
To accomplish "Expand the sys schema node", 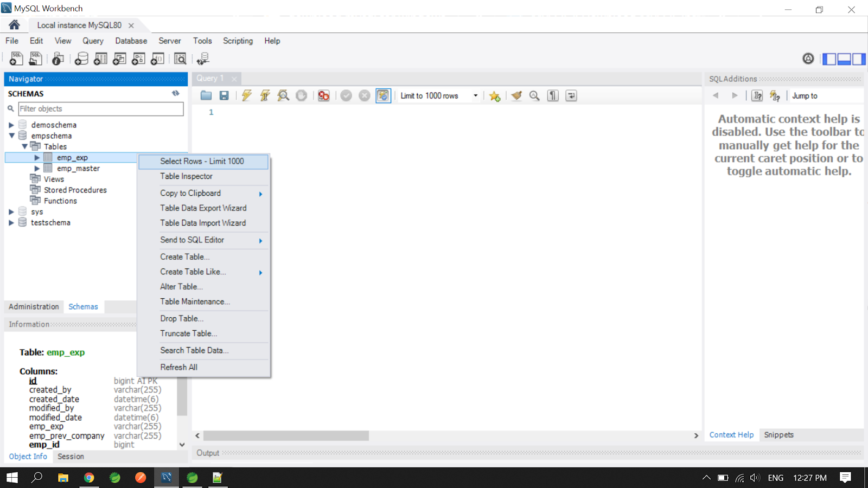I will click(11, 211).
